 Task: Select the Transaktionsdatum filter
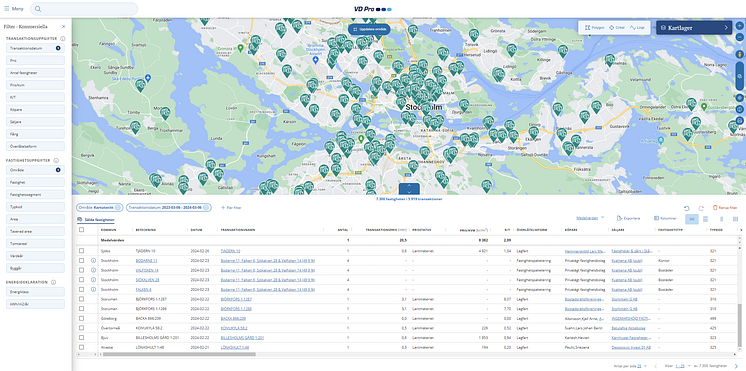tap(35, 48)
